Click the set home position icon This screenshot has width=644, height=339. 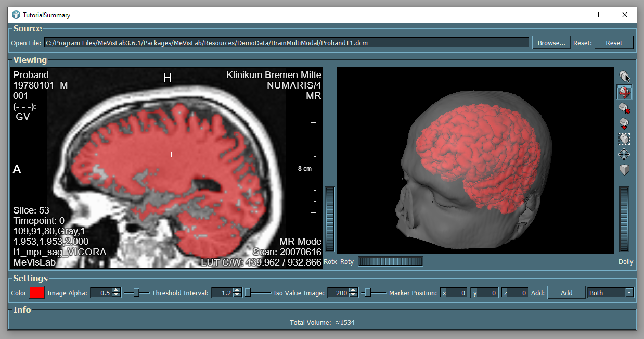pos(624,123)
